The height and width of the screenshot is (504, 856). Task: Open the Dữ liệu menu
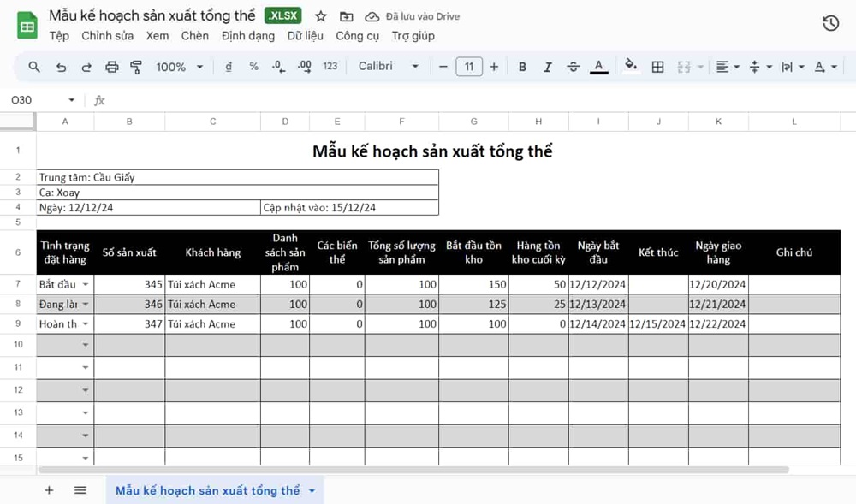coord(306,36)
